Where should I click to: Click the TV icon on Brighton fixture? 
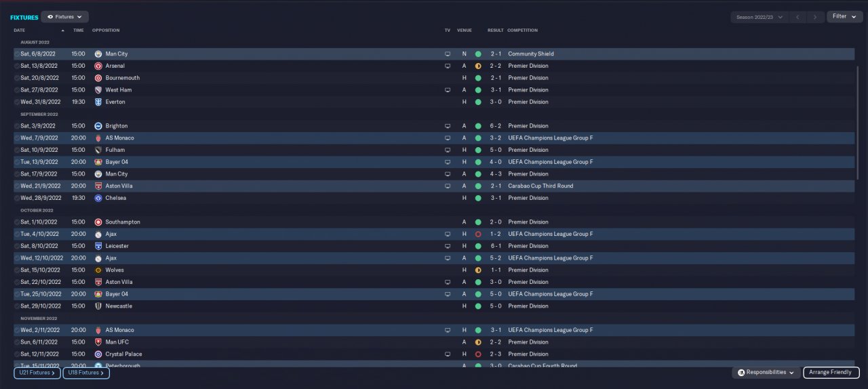pyautogui.click(x=447, y=126)
